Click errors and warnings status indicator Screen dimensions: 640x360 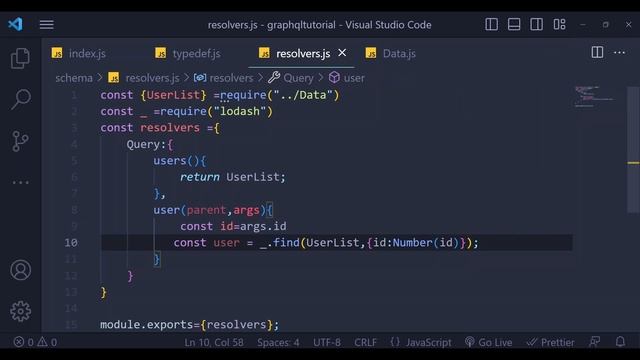(x=35, y=342)
